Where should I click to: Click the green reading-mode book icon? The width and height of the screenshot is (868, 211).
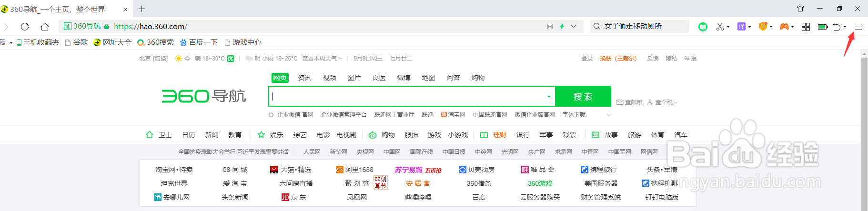coord(703,27)
